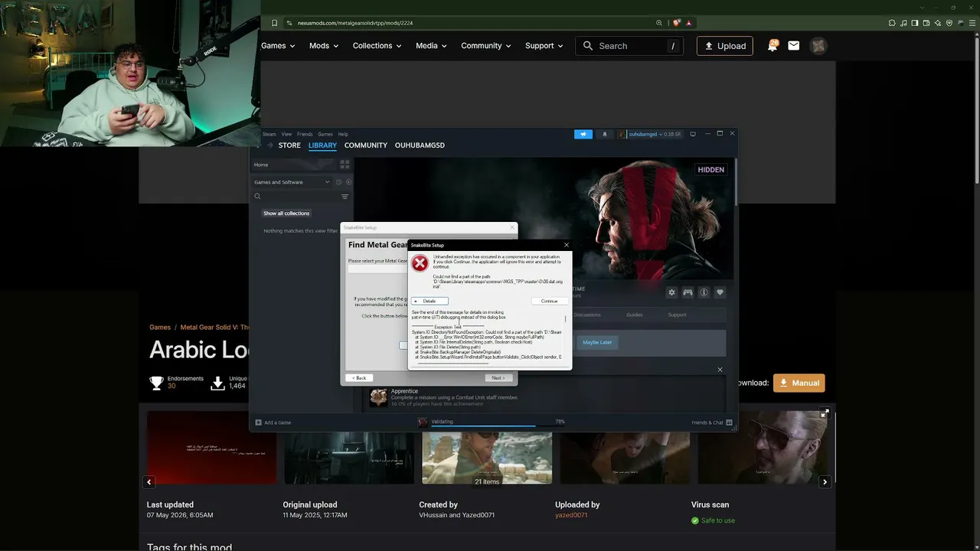Click Continue in the SnakeBite error dialog

tap(550, 301)
